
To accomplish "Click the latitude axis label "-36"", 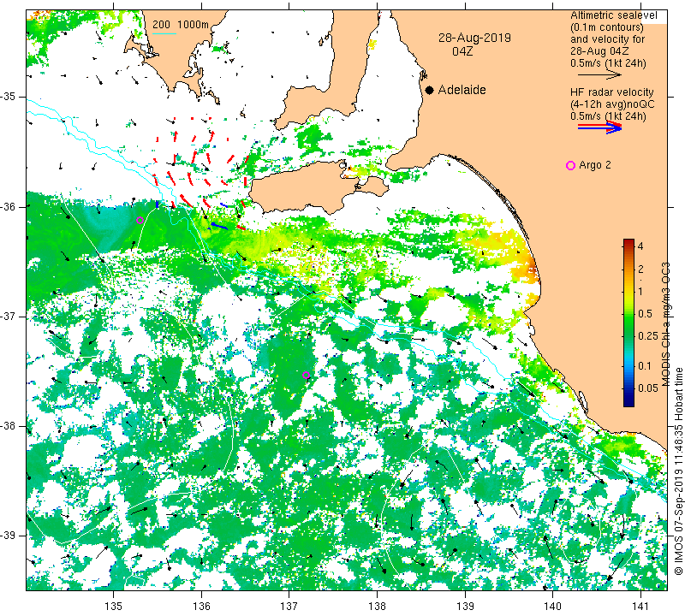I will click(x=9, y=206).
